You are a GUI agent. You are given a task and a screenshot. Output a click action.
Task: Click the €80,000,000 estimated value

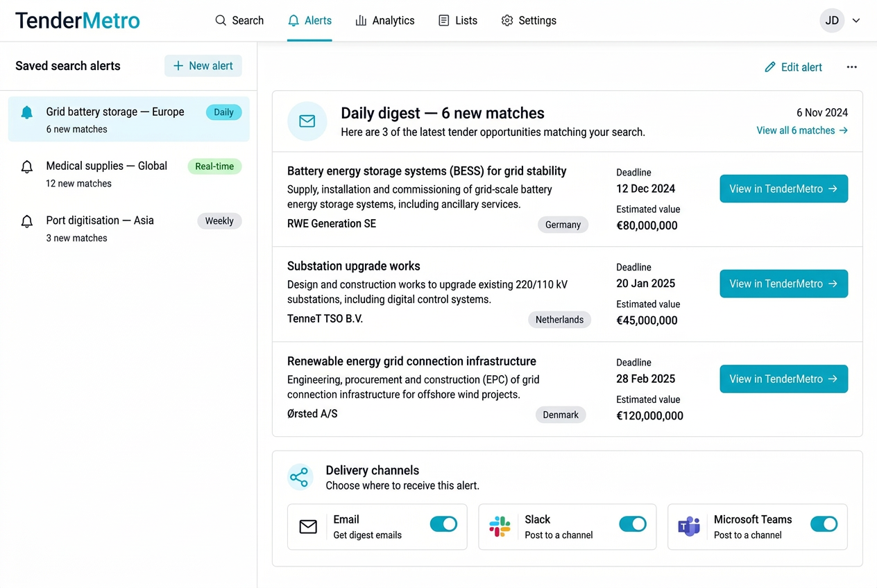(x=647, y=225)
